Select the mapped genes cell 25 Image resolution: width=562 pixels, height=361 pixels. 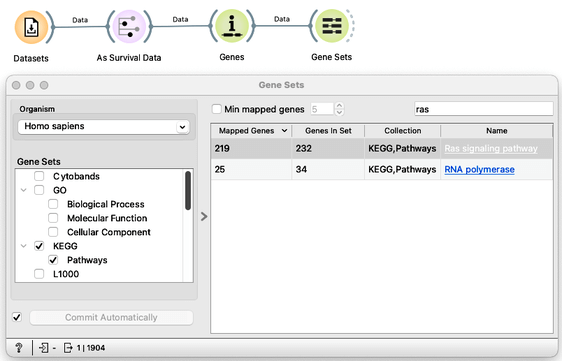(x=251, y=169)
